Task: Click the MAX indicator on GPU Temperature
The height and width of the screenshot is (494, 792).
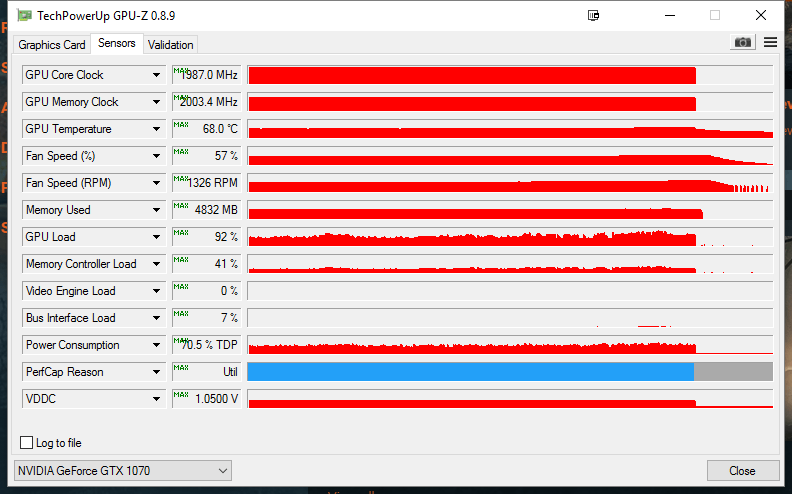Action: (180, 124)
